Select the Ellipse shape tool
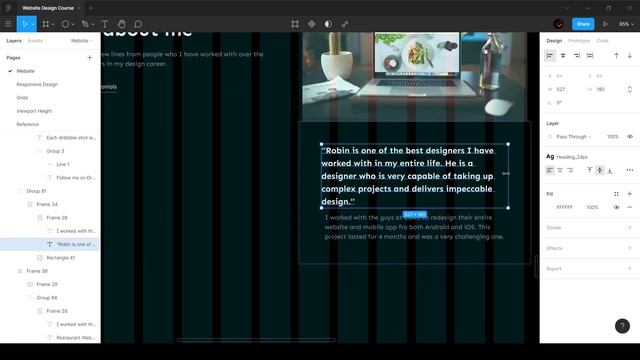This screenshot has height=360, width=640. click(65, 24)
